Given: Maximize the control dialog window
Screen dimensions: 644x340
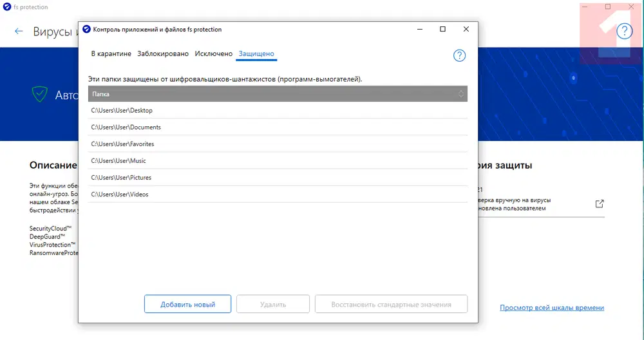Looking at the screenshot, I should coord(443,29).
